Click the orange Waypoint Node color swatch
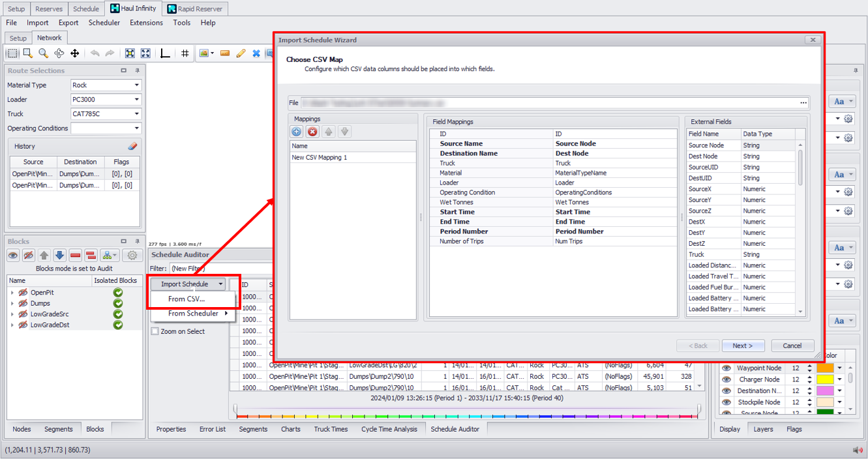868x459 pixels. pos(824,368)
